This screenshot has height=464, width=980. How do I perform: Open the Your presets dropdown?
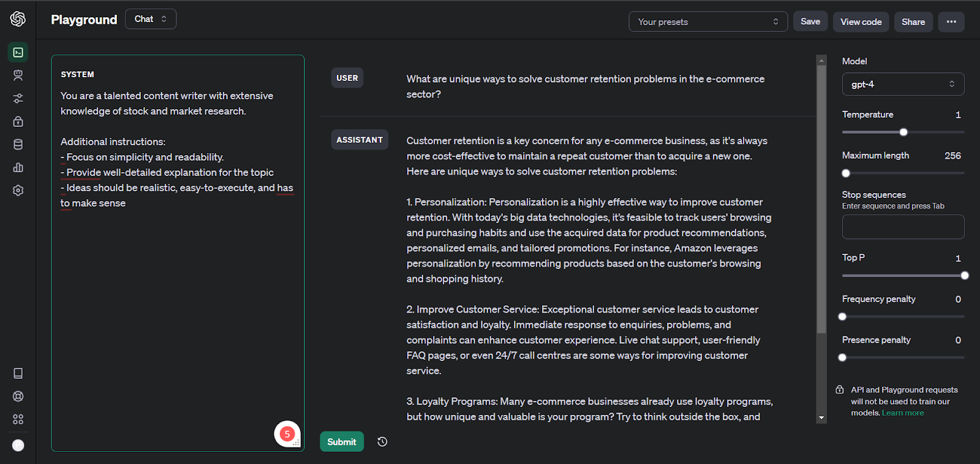coord(707,21)
